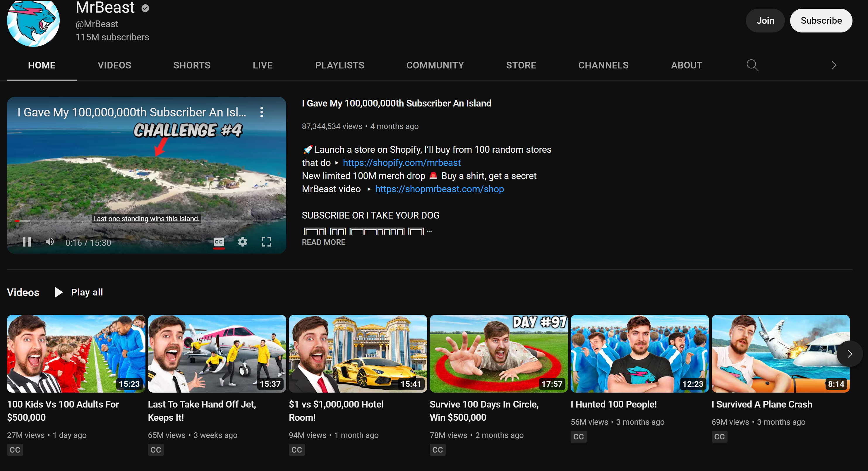Screen dimensions: 868x471
Task: Click '27M views • 1 day ago' text
Action: [47, 435]
